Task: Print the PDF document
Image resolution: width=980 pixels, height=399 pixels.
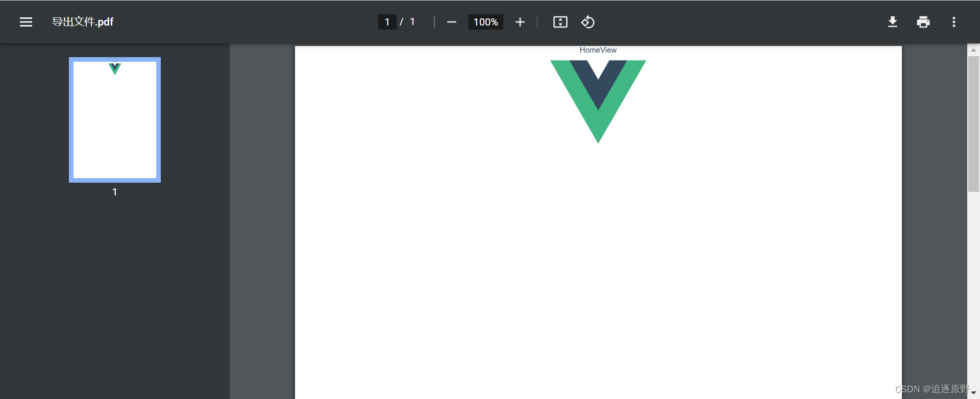Action: point(923,22)
